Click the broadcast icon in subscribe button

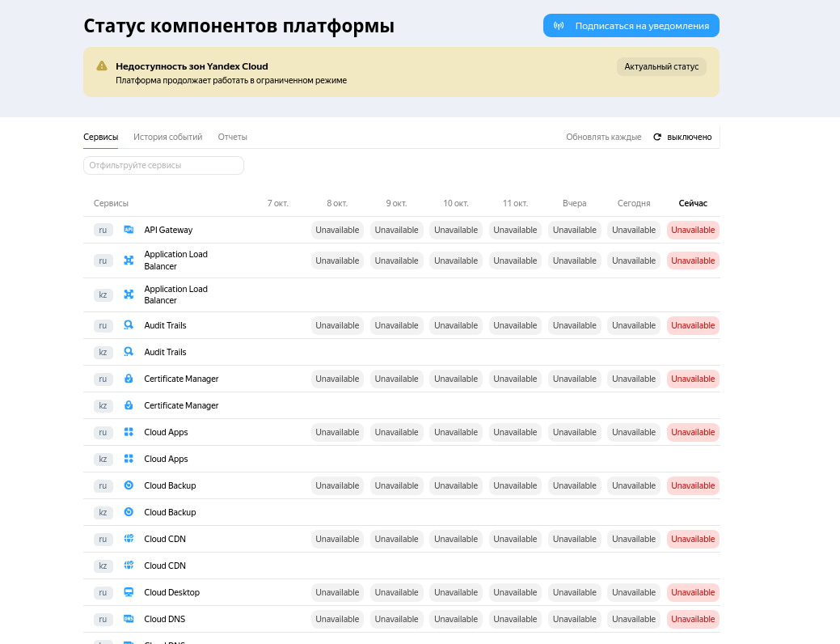point(559,26)
